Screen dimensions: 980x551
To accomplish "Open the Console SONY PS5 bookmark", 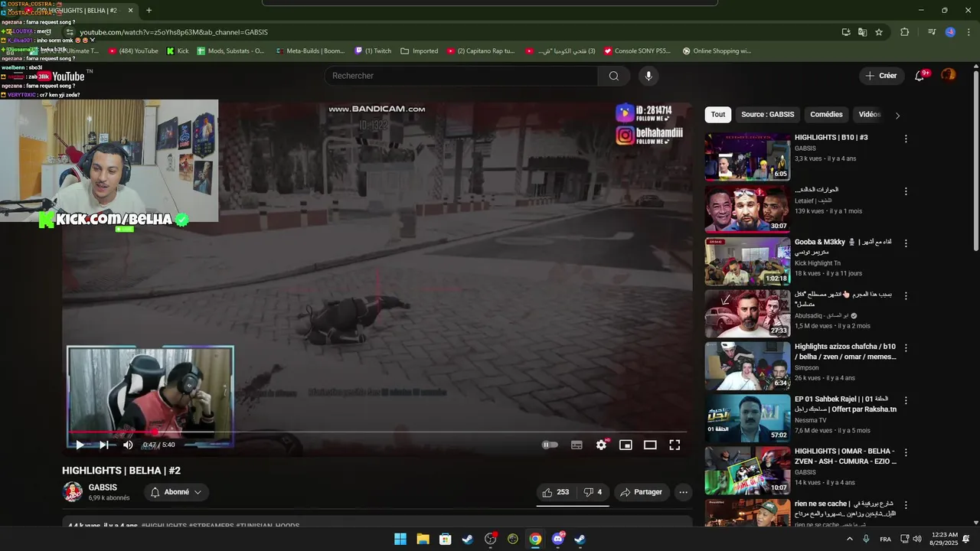I will [x=637, y=51].
